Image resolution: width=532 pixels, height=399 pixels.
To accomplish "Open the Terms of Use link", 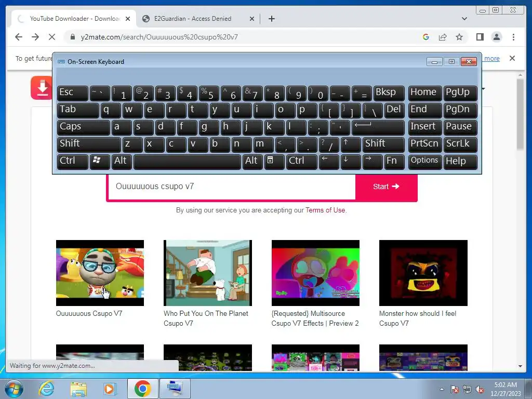I will [x=325, y=210].
